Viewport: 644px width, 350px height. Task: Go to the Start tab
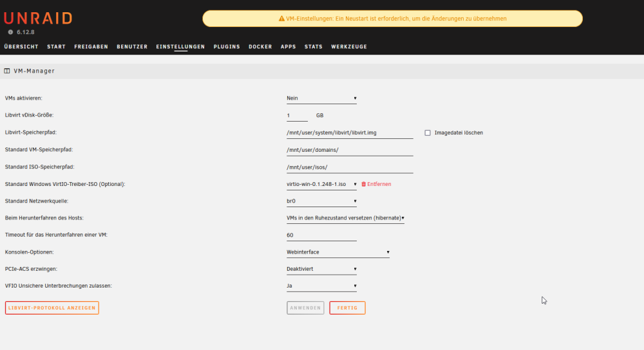pos(56,47)
